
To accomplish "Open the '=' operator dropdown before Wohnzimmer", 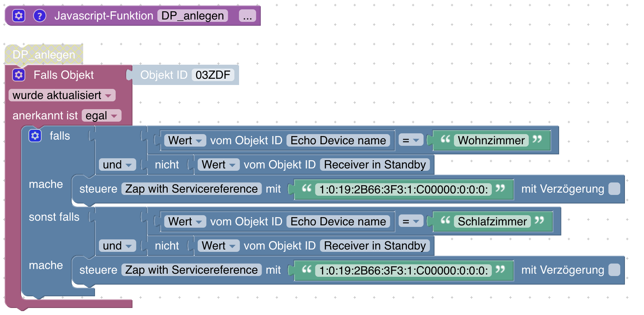I will (411, 140).
